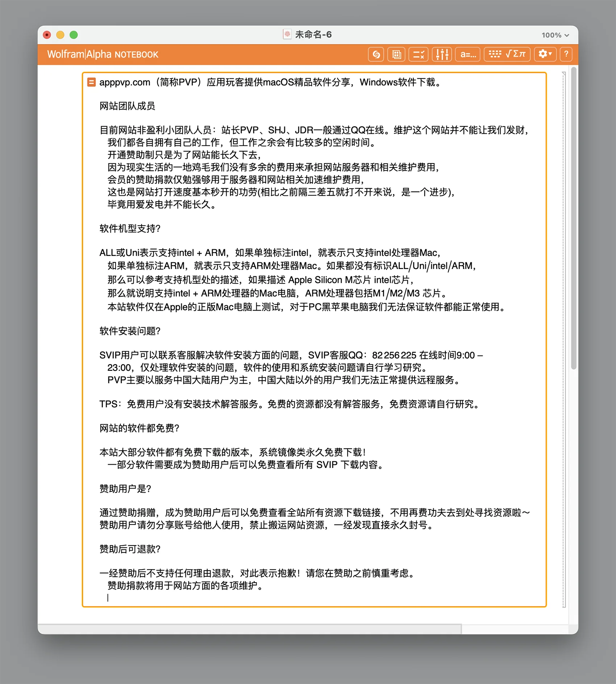Click the question mark help icon

click(x=566, y=54)
